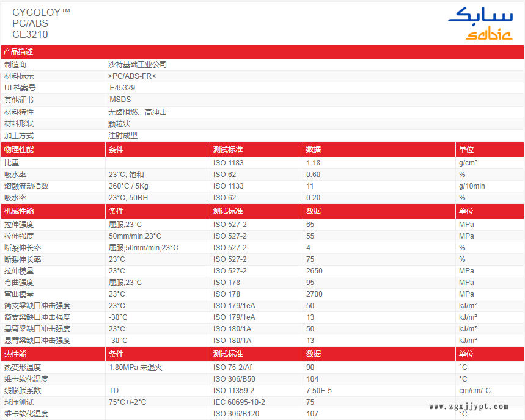Image resolution: width=525 pixels, height=420 pixels.
Task: Click the g/10min unit cell
Action: pyautogui.click(x=472, y=186)
